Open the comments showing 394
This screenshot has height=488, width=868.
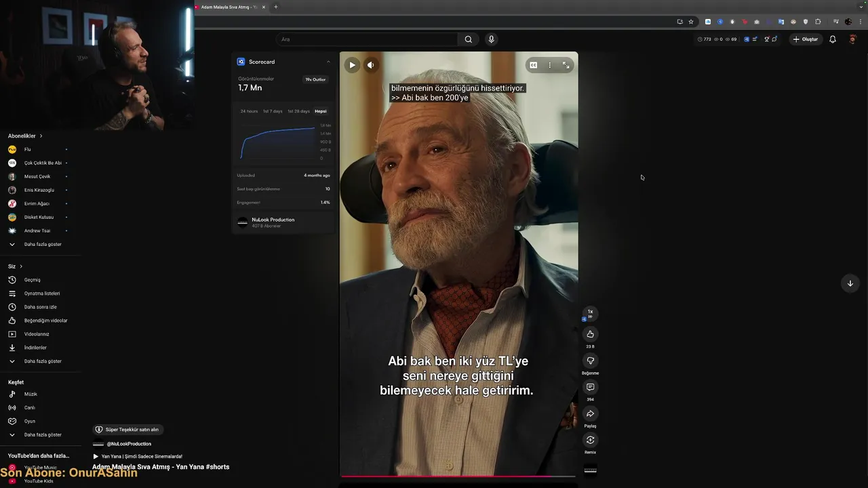590,387
